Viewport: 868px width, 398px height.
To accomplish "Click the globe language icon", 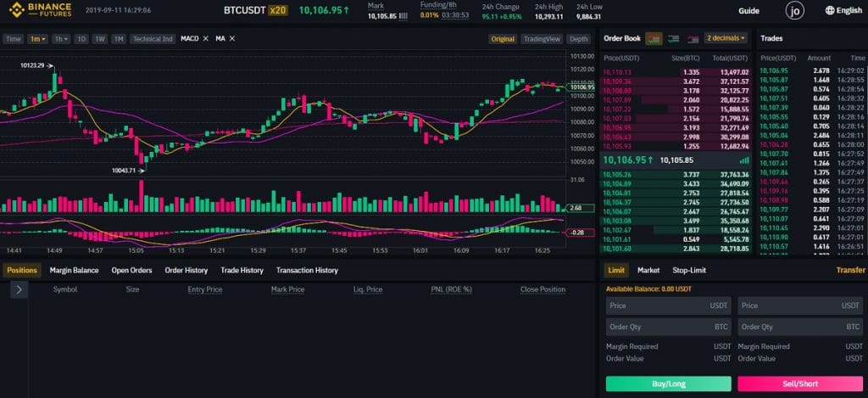I will [829, 10].
